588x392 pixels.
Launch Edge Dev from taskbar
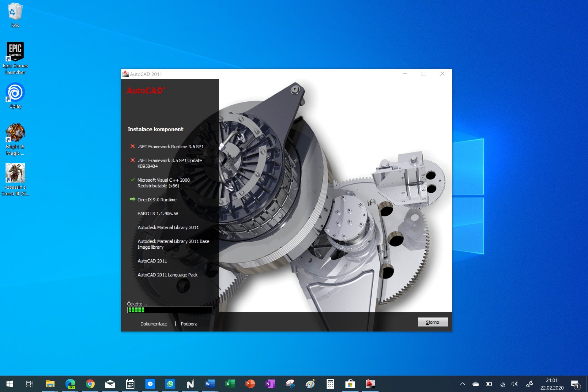click(x=70, y=384)
